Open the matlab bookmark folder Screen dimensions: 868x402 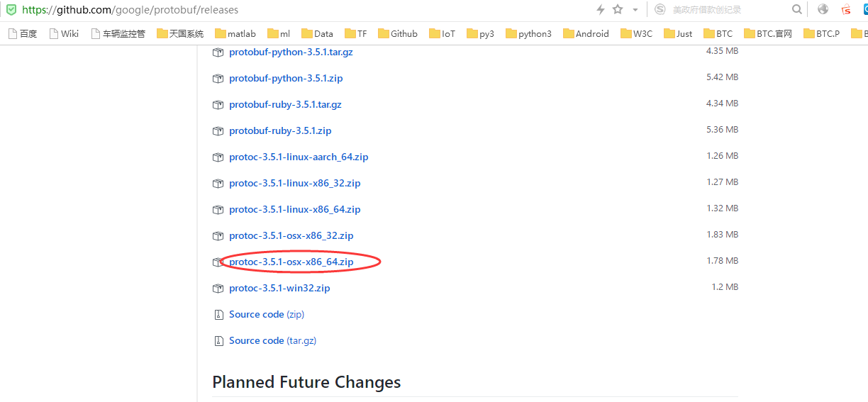coord(235,33)
